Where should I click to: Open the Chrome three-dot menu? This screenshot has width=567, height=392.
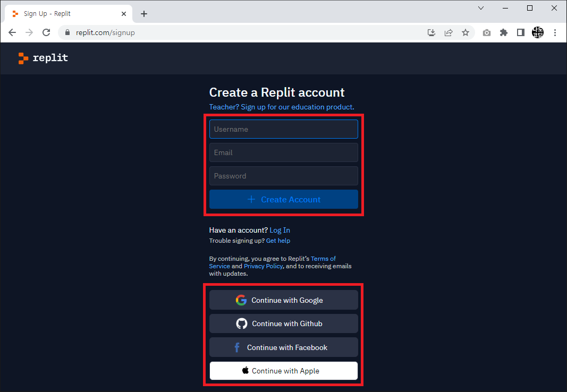(555, 32)
